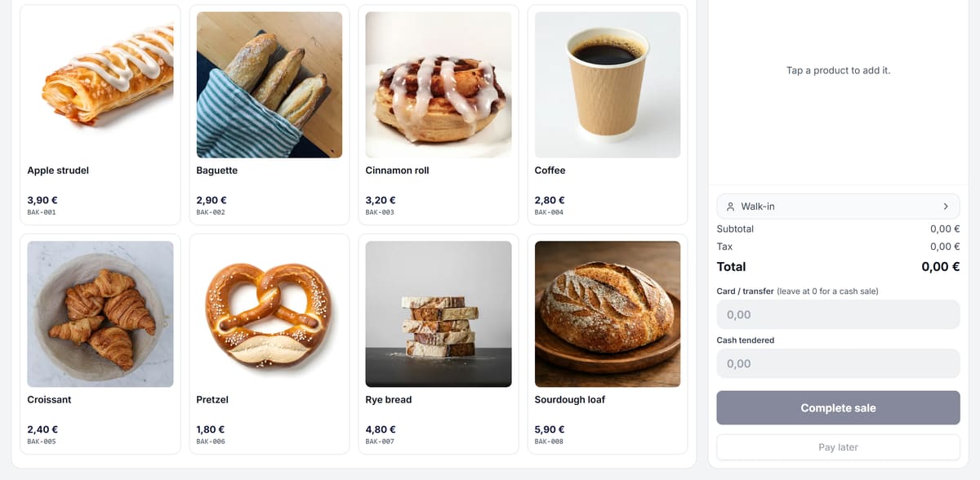Viewport: 980px width, 480px height.
Task: Select the Cinnamon roll product image
Action: coord(439,85)
